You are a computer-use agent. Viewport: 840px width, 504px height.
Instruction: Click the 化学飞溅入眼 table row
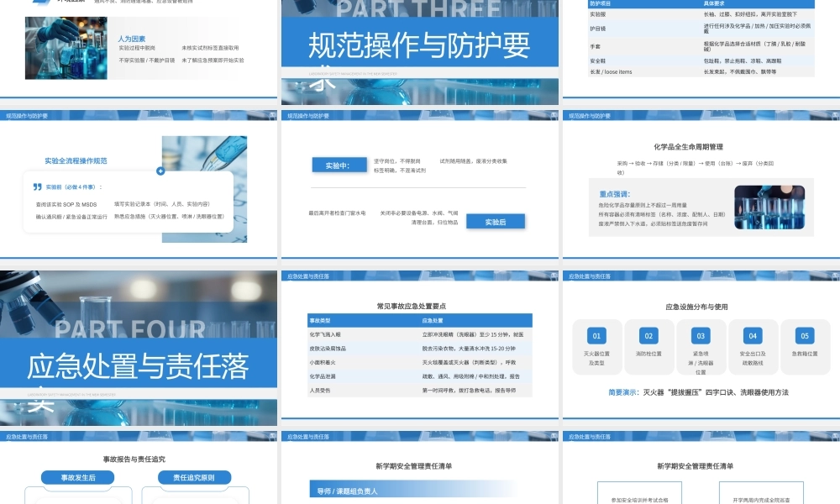[x=420, y=334]
